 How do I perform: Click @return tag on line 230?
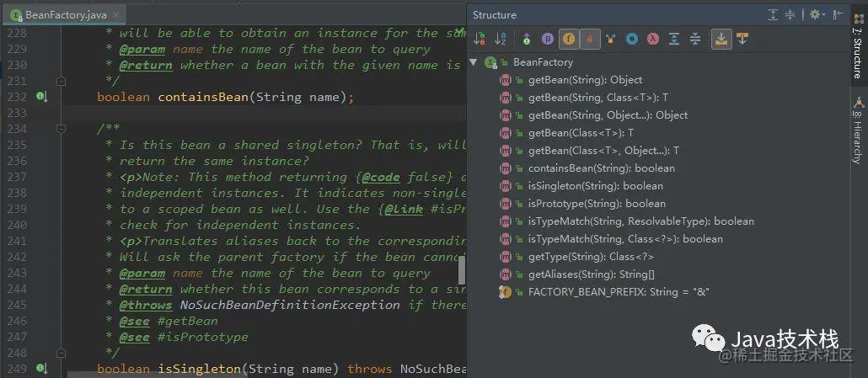pyautogui.click(x=146, y=65)
